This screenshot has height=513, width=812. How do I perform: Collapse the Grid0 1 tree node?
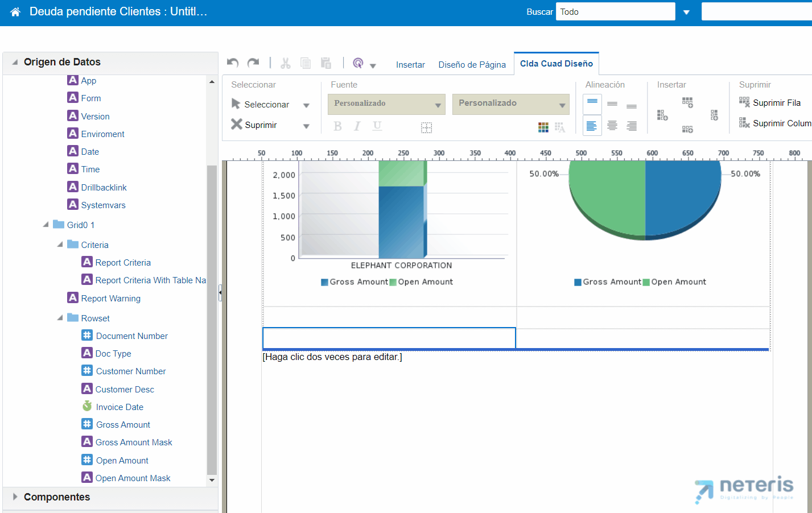(x=46, y=225)
